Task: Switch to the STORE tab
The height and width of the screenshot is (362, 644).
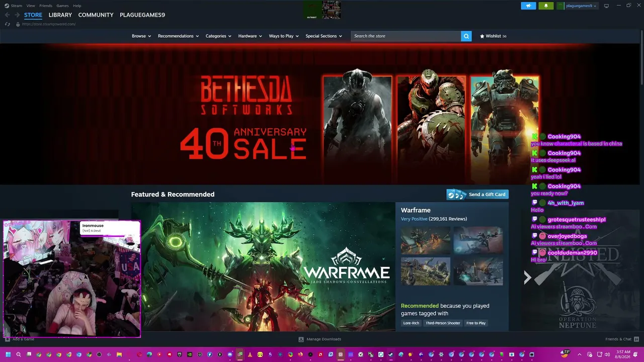Action: (33, 15)
